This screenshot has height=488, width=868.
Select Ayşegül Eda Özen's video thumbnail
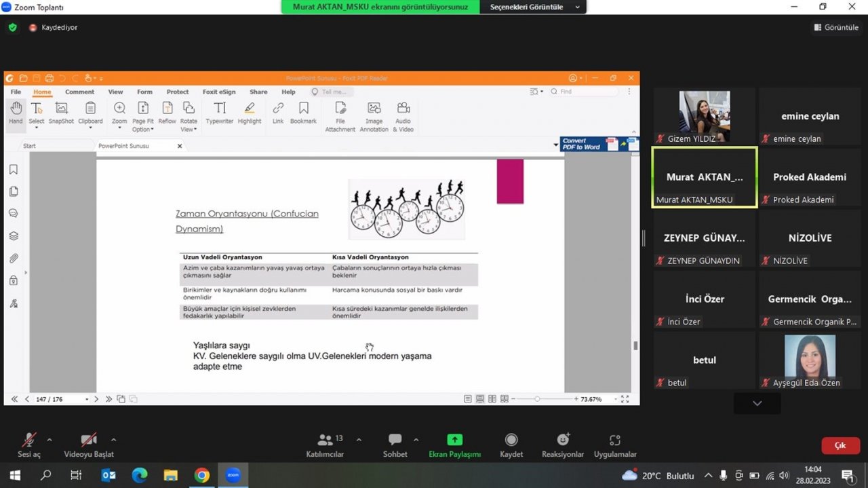tap(810, 360)
